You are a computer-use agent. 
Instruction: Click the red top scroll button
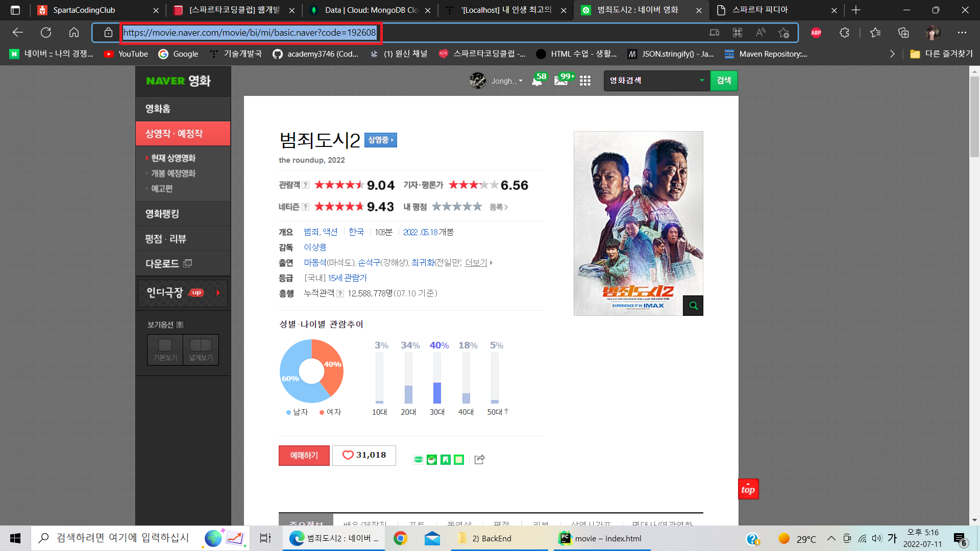(x=748, y=489)
